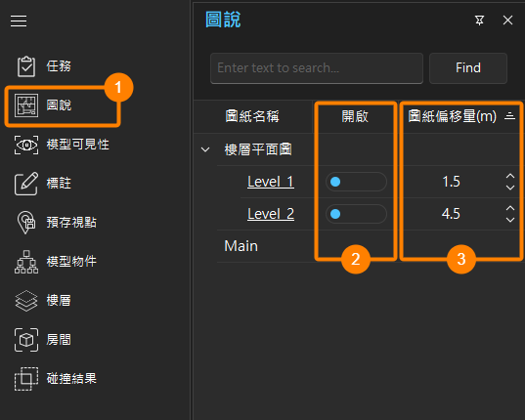Toggle the Level 2 開啟 switch
This screenshot has width=525, height=420.
pyautogui.click(x=356, y=214)
